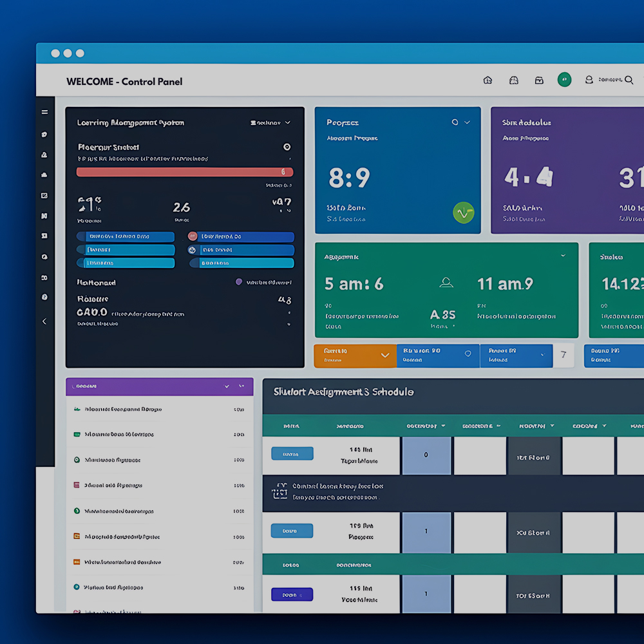Click the red progress bar in dark panel
The height and width of the screenshot is (644, 644).
coord(184,172)
